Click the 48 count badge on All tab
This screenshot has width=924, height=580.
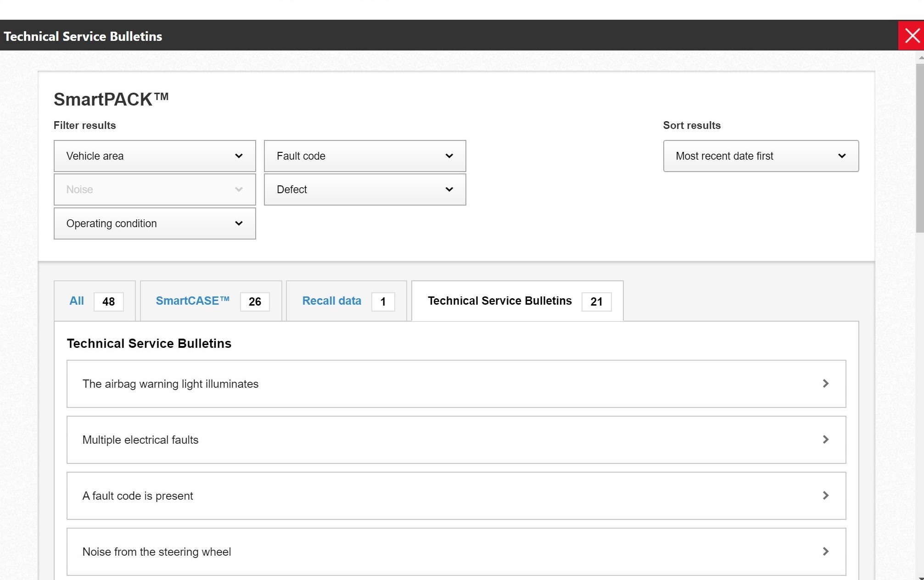(109, 301)
